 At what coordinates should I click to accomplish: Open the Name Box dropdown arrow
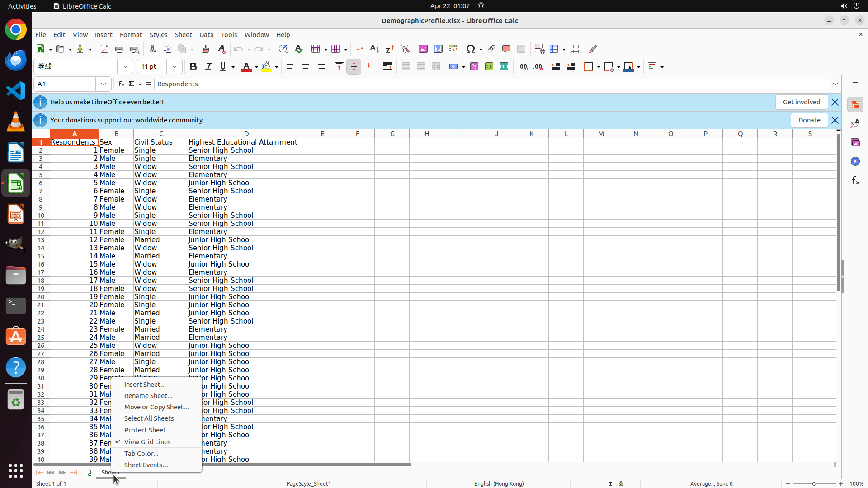point(104,84)
